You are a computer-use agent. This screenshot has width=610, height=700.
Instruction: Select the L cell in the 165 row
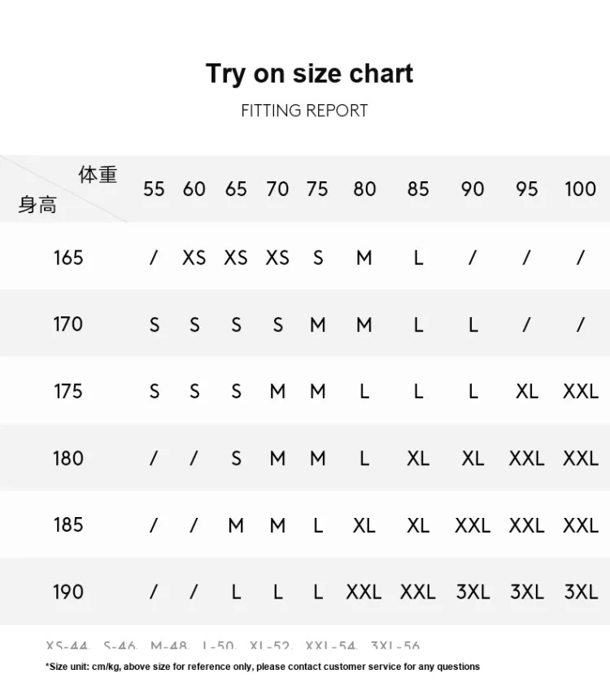(x=418, y=258)
